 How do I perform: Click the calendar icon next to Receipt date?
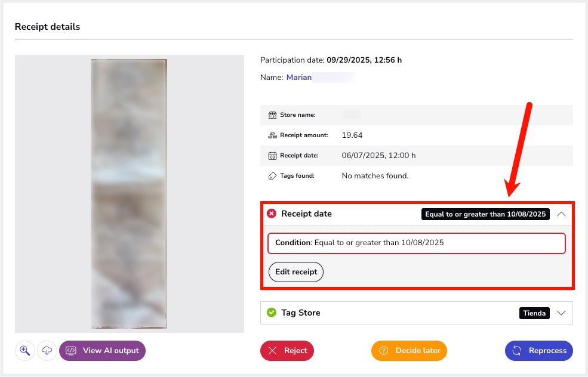(x=272, y=156)
